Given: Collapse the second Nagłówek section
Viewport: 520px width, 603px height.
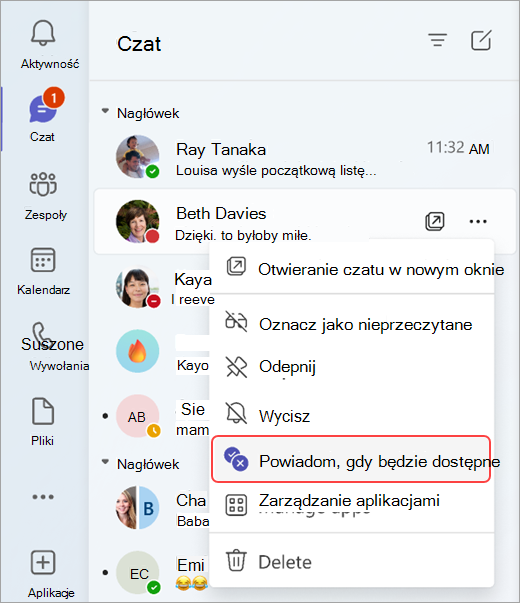Looking at the screenshot, I should (105, 462).
